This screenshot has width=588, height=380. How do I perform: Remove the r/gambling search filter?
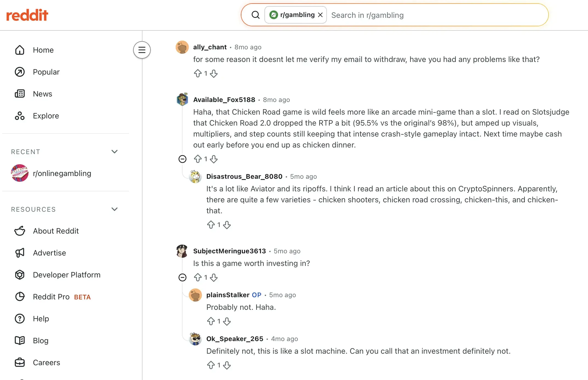click(x=320, y=15)
